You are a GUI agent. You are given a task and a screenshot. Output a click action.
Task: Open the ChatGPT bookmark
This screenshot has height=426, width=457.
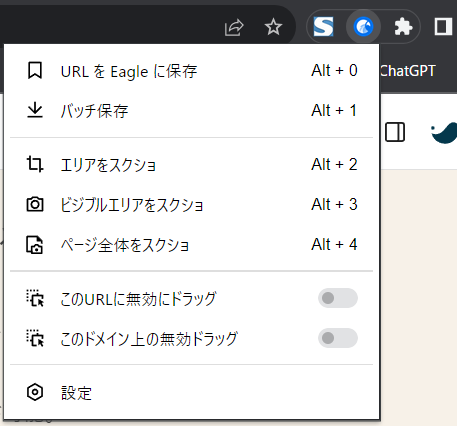408,71
